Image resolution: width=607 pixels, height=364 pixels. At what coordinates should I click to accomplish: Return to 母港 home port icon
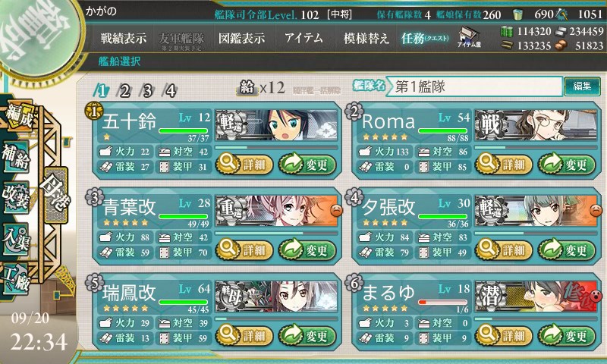[x=56, y=195]
